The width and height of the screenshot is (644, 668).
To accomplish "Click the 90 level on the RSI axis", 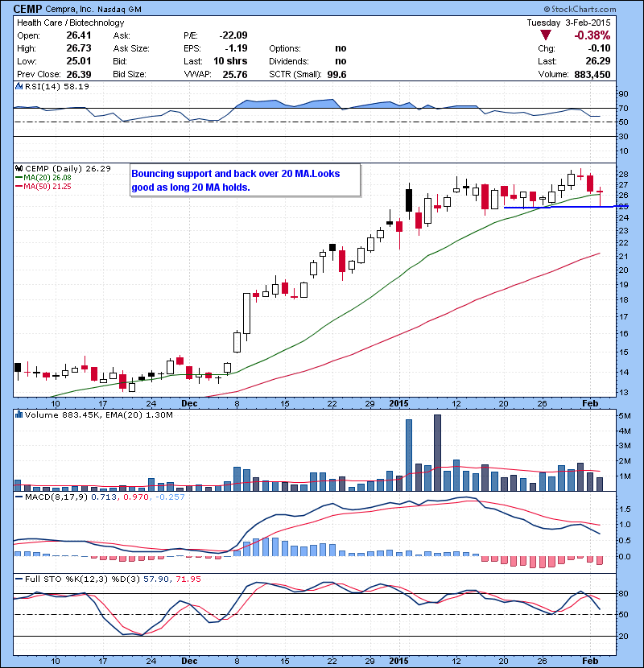I will coord(623,94).
